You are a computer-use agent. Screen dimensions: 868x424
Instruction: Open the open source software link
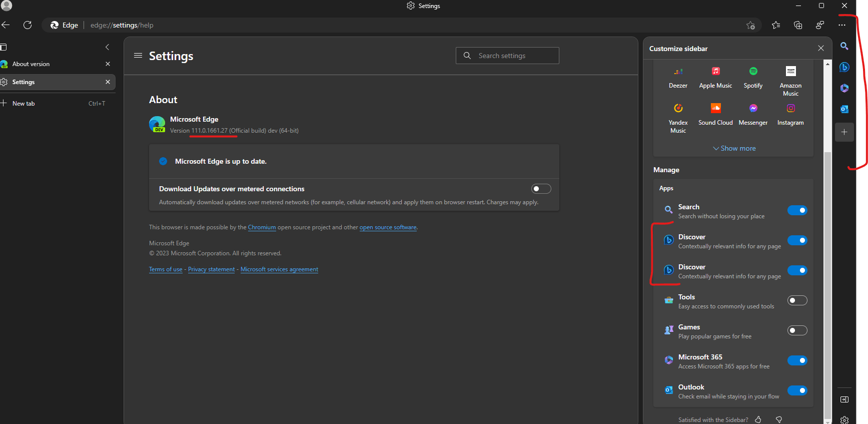pyautogui.click(x=388, y=227)
